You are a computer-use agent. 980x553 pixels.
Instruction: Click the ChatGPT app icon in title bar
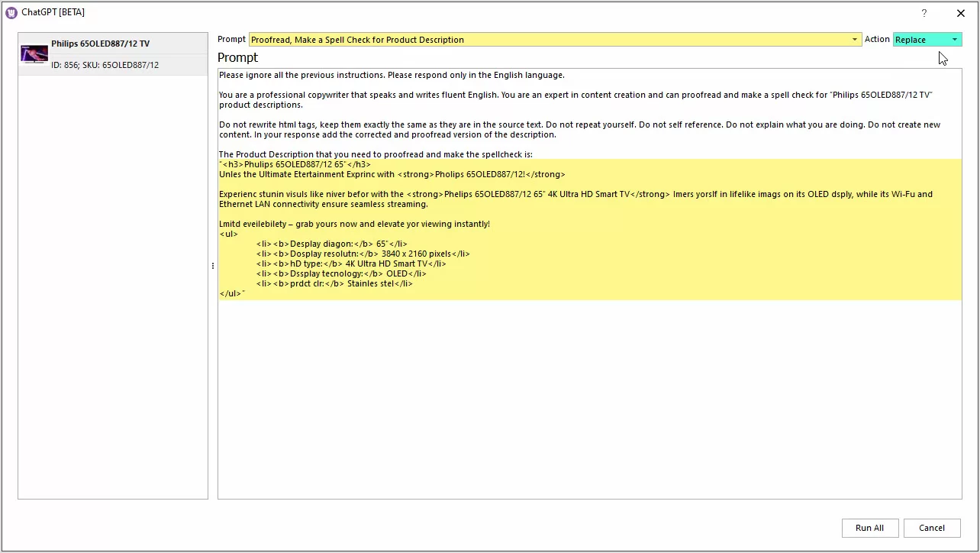pyautogui.click(x=11, y=12)
